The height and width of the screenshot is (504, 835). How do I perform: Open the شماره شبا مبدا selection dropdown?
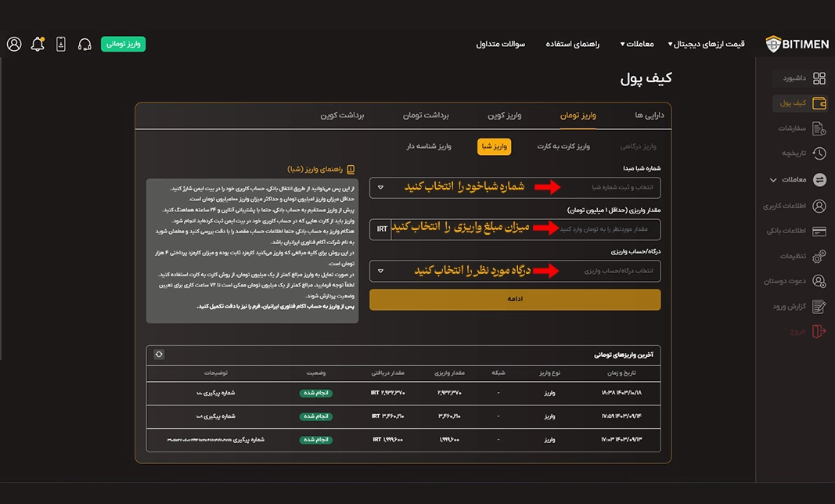(515, 188)
